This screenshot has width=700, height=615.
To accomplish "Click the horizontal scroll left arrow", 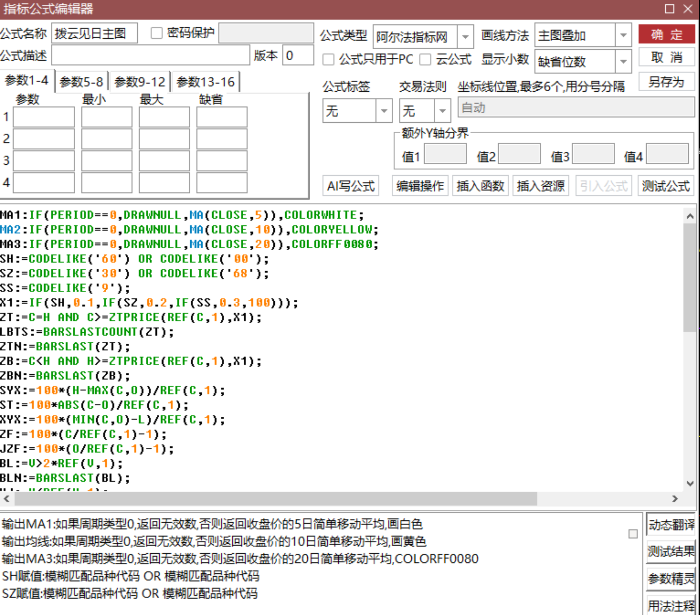I will pos(7,499).
